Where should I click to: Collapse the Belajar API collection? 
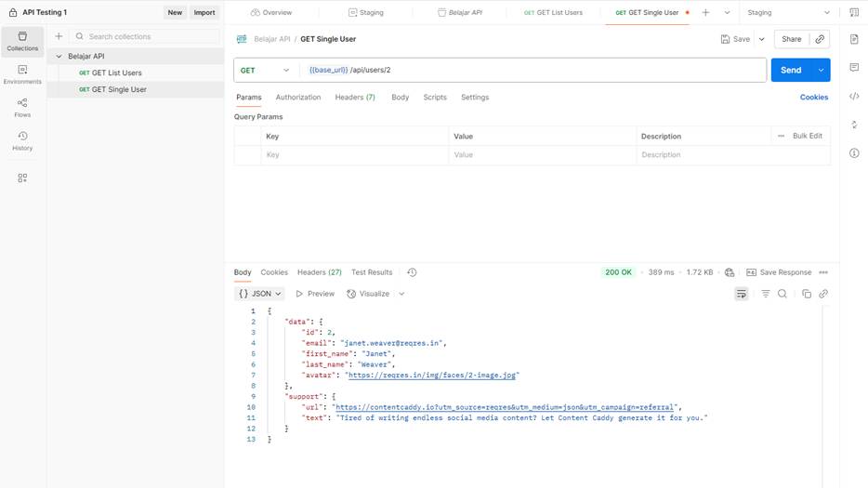[x=59, y=57]
